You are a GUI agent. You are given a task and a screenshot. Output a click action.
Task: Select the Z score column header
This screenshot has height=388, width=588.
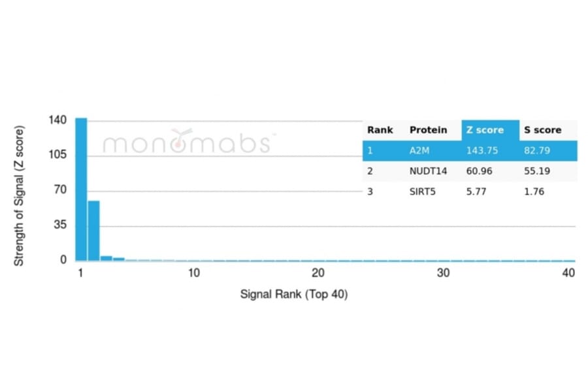click(x=485, y=130)
